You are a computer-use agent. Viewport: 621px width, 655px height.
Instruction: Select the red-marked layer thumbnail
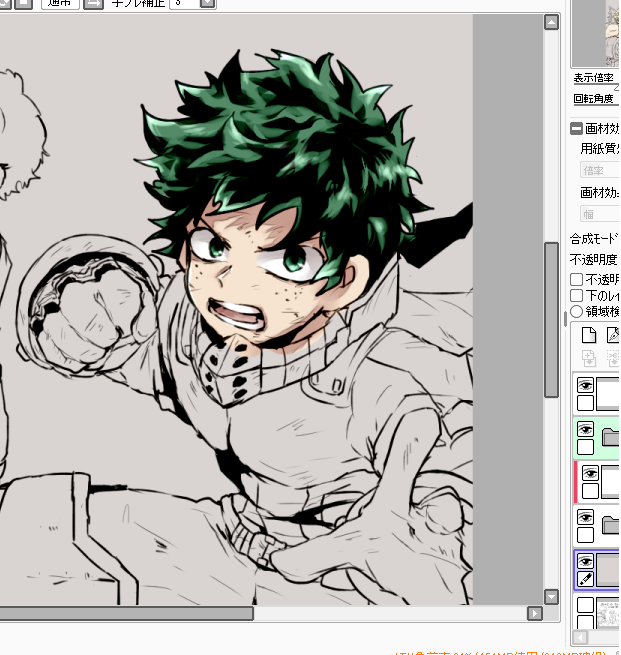coord(611,482)
